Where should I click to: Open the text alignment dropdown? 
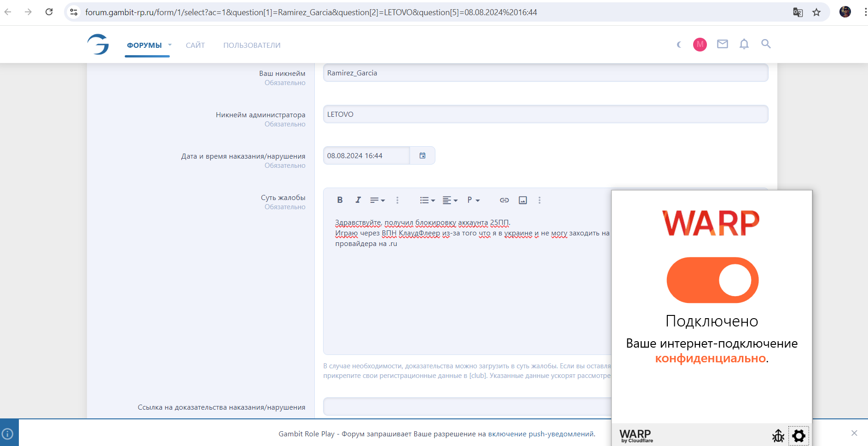(x=450, y=200)
